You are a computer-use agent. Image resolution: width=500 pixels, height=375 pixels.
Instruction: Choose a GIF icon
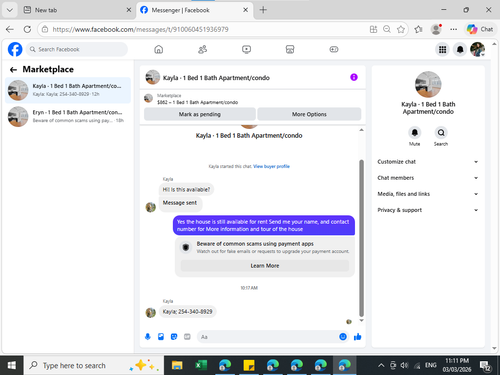click(x=187, y=337)
